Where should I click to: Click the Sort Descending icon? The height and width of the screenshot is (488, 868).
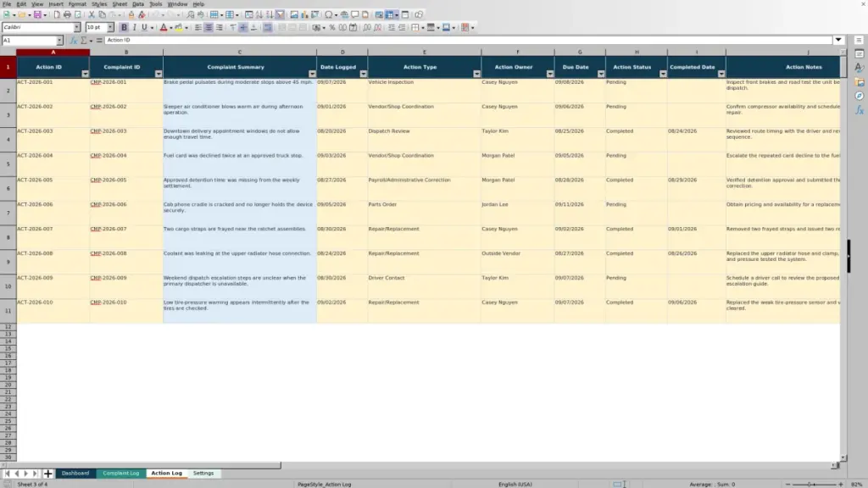pyautogui.click(x=270, y=14)
